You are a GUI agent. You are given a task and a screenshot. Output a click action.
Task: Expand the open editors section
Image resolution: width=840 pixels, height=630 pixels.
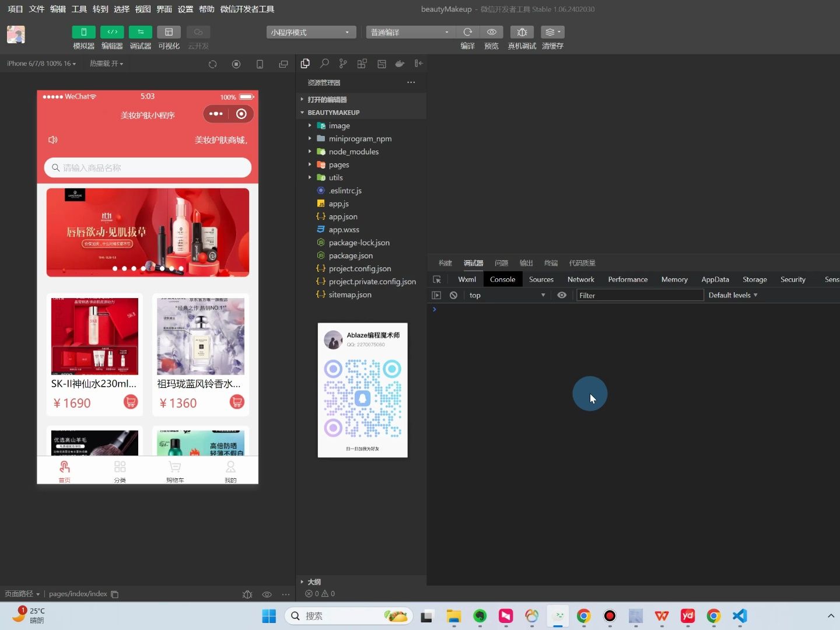coord(362,100)
